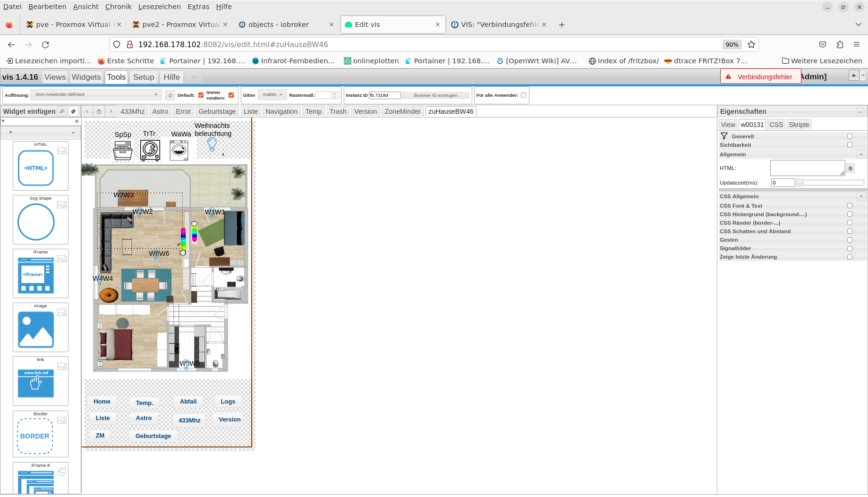Click the 433Mhz navigation button
The image size is (868, 497).
189,421
